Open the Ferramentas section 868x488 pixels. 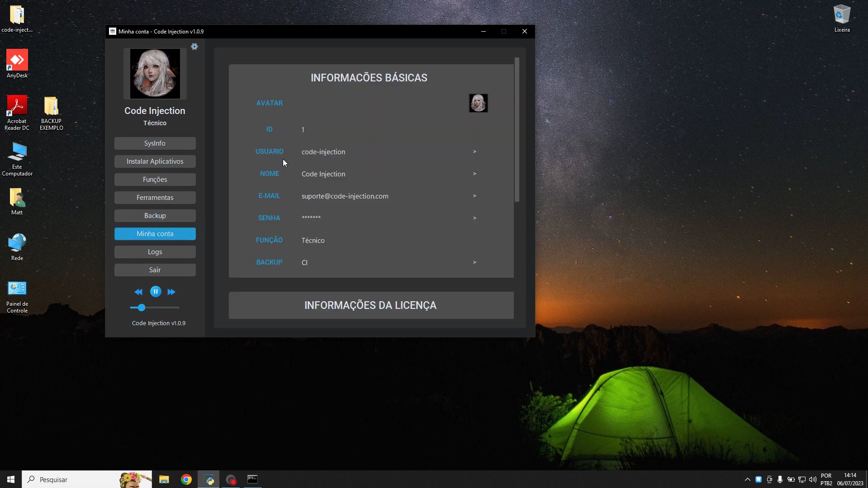155,198
